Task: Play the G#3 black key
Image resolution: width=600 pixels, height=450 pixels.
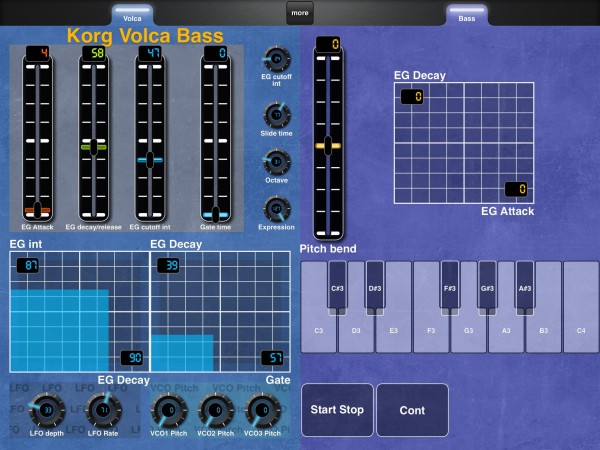Action: click(487, 286)
